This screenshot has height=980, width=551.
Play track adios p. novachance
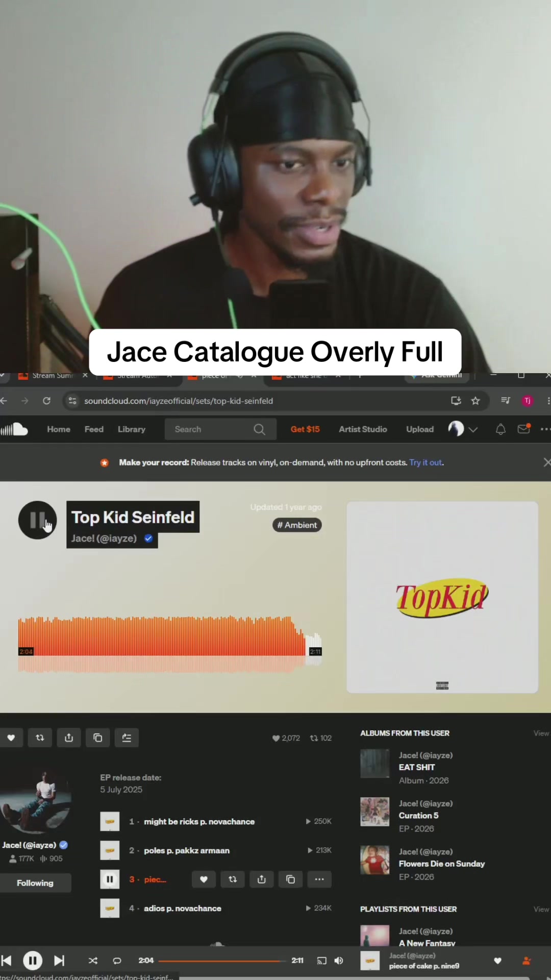click(x=183, y=908)
